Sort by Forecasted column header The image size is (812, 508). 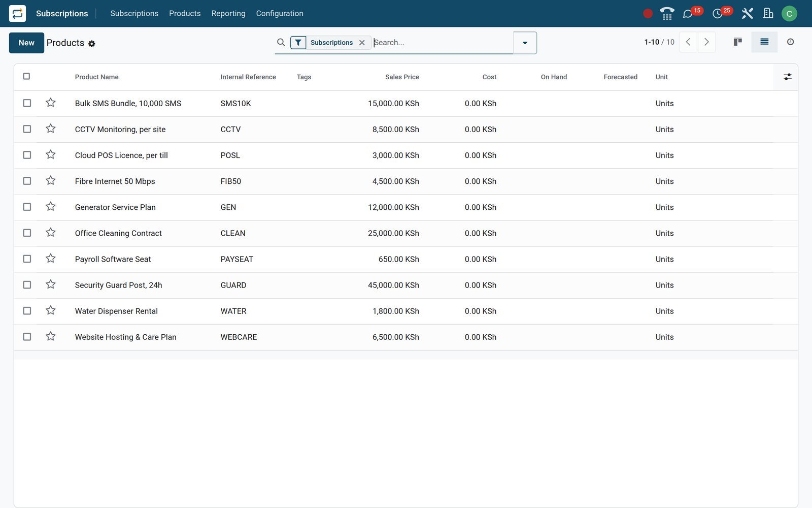(620, 77)
